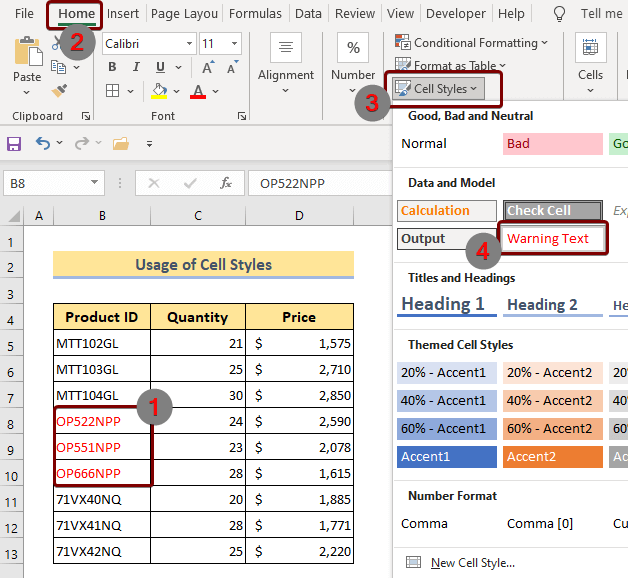Toggle Italic formatting
This screenshot has height=578, width=628.
click(x=136, y=67)
